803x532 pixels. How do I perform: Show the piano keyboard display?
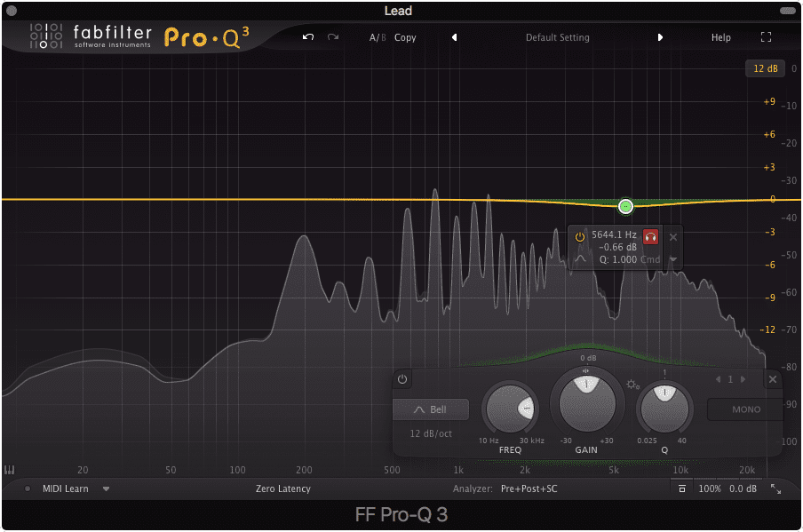(x=9, y=470)
